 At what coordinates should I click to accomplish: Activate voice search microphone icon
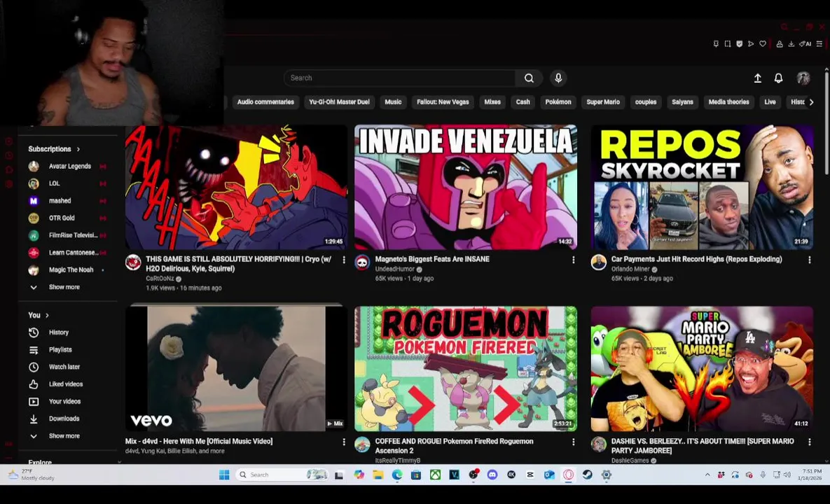coord(558,78)
